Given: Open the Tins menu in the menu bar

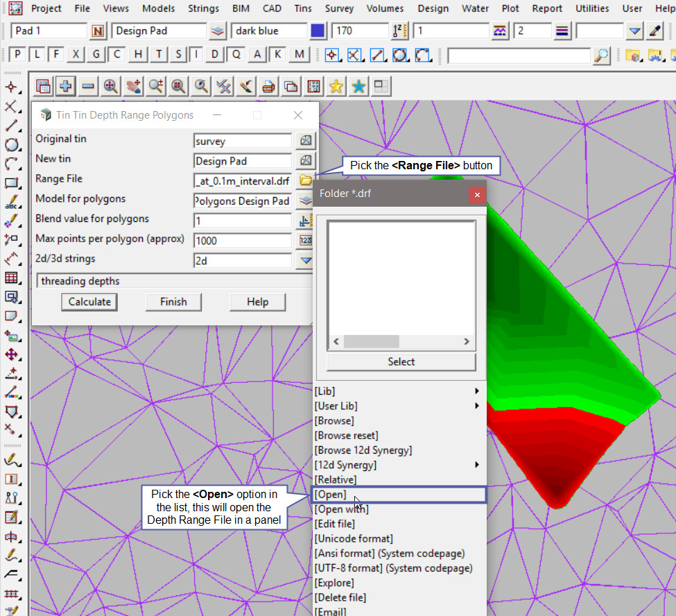Looking at the screenshot, I should coord(302,9).
